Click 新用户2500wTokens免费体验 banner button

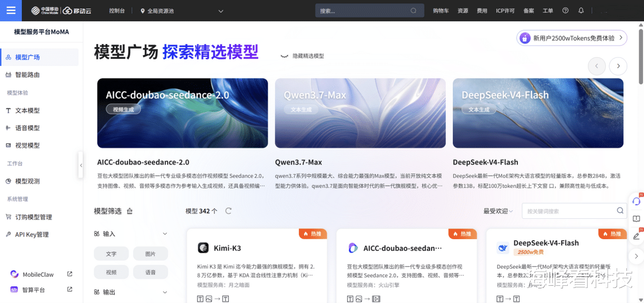pyautogui.click(x=572, y=38)
